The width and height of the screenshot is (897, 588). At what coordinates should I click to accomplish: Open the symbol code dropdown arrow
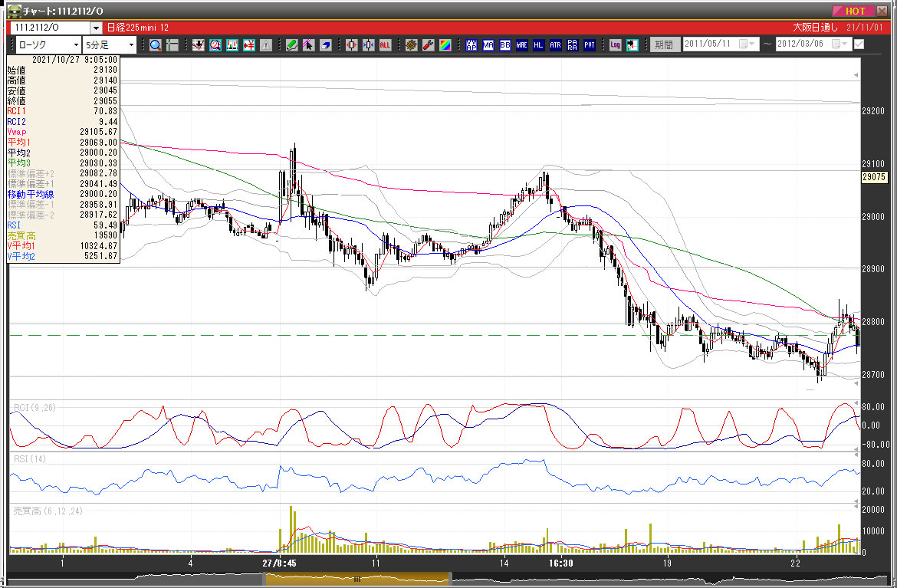tap(96, 28)
